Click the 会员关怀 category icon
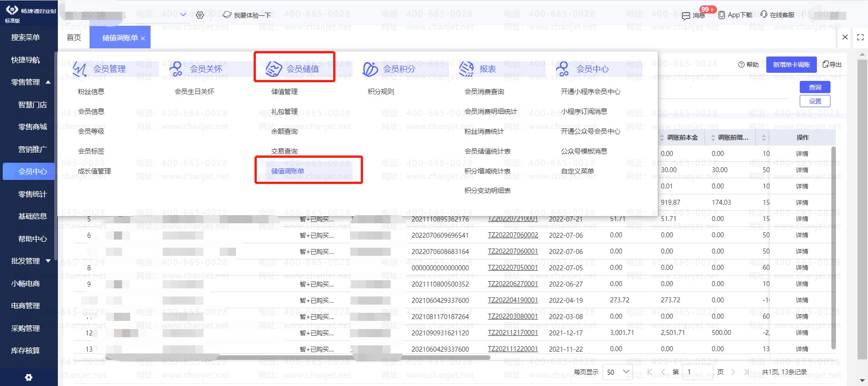The image size is (868, 386). (x=176, y=69)
